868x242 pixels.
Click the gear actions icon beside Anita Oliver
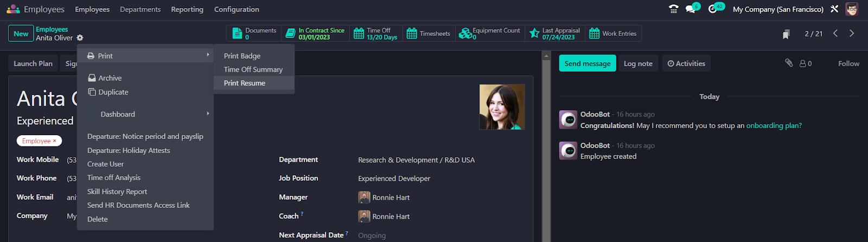80,38
